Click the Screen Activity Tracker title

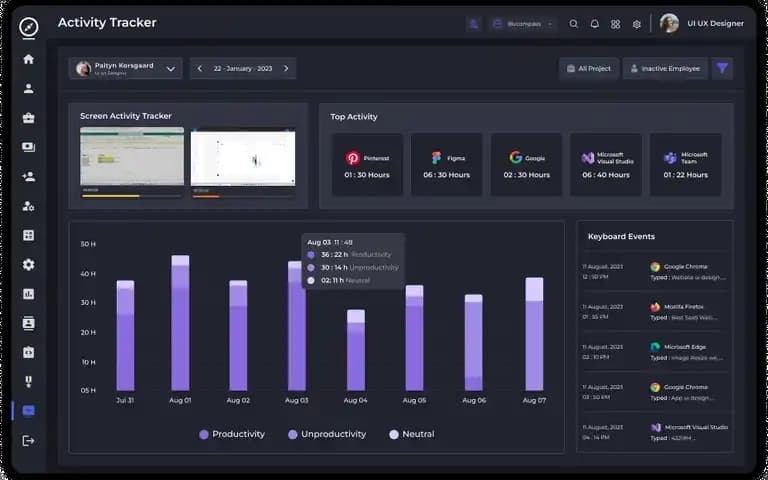point(126,116)
